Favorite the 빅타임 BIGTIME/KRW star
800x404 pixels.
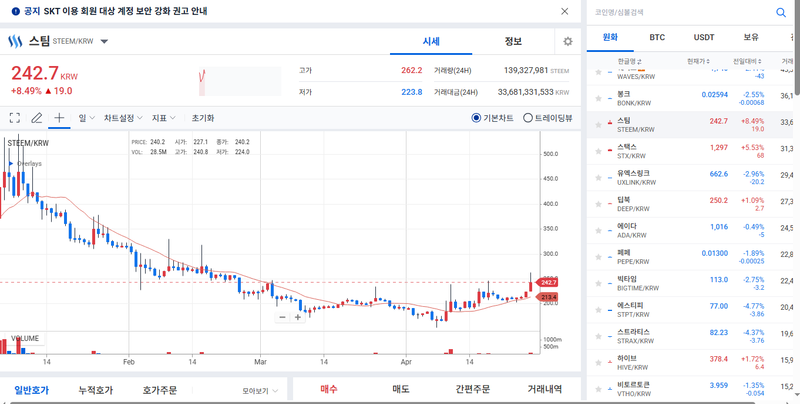[598, 284]
